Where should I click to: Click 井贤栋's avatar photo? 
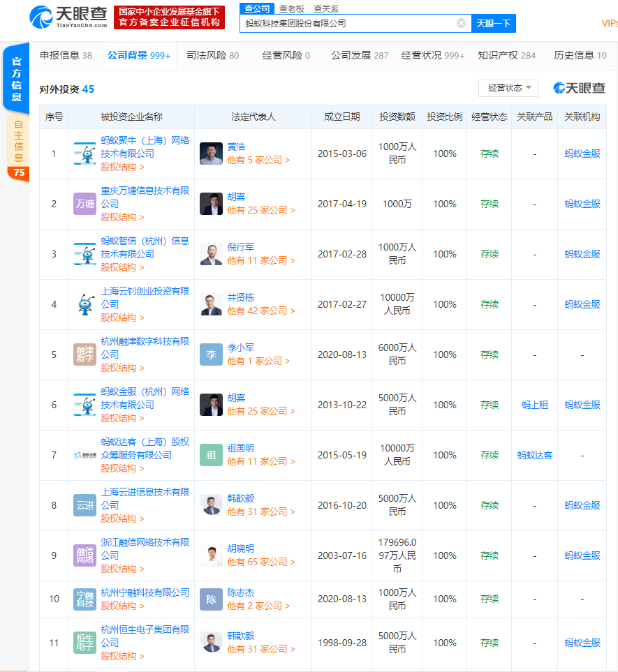pyautogui.click(x=211, y=304)
